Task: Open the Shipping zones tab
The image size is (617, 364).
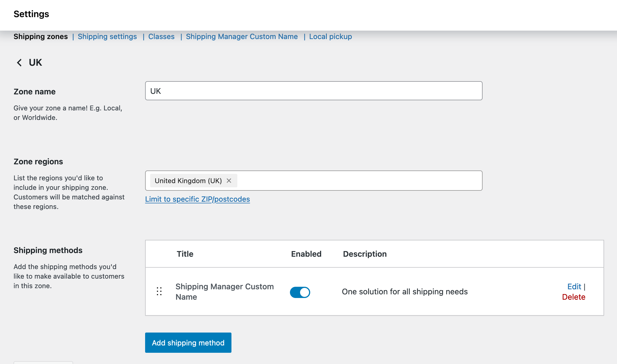Action: point(40,37)
